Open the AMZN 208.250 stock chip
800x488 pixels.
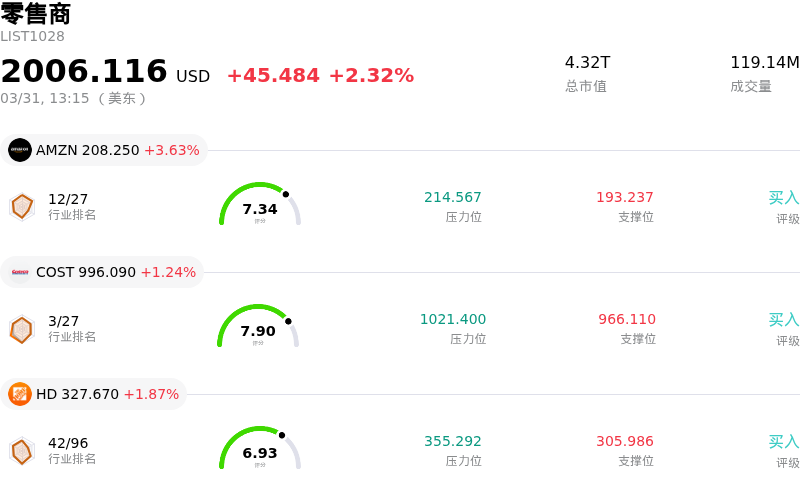point(105,150)
